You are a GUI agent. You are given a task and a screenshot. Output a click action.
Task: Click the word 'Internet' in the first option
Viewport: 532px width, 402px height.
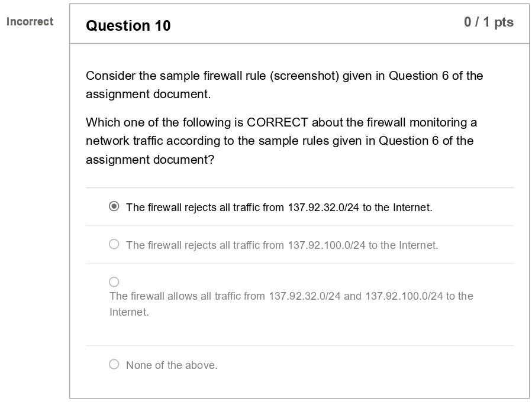point(410,207)
